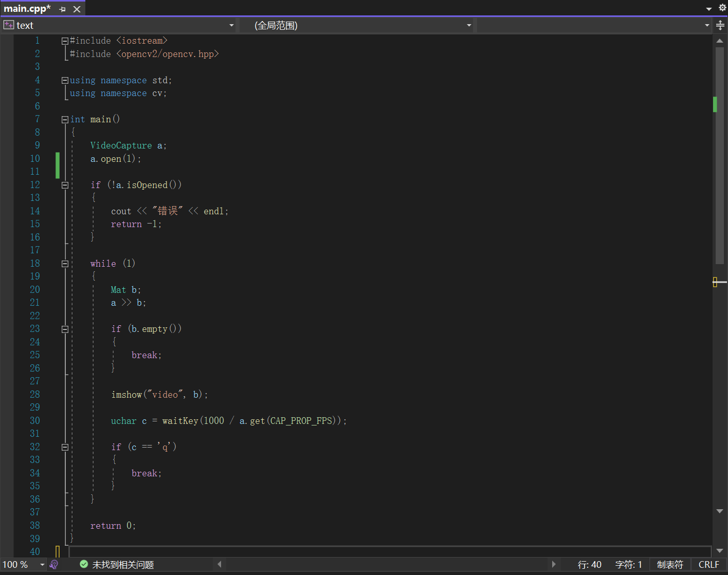This screenshot has width=728, height=575.
Task: Click iostream include on line 1
Action: click(x=142, y=41)
